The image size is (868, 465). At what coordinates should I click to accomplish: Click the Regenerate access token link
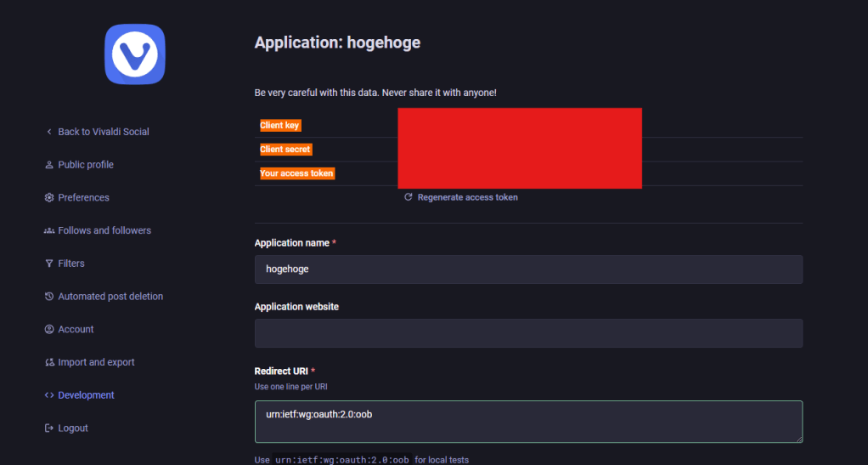click(x=467, y=197)
